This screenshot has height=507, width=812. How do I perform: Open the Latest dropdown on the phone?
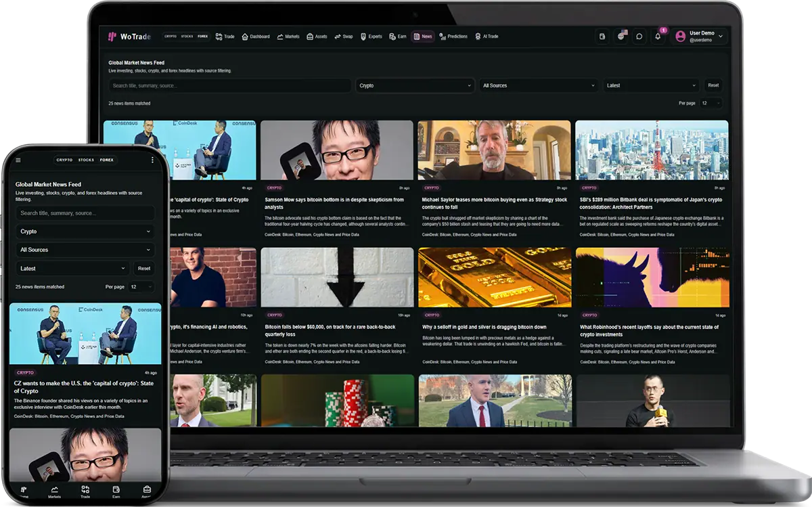click(72, 268)
